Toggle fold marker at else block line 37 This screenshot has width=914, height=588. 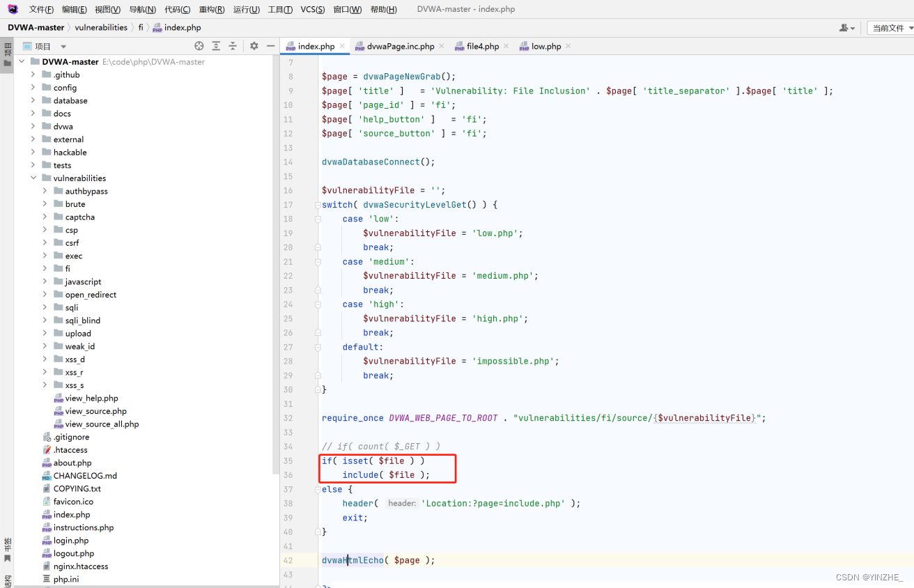(x=318, y=489)
